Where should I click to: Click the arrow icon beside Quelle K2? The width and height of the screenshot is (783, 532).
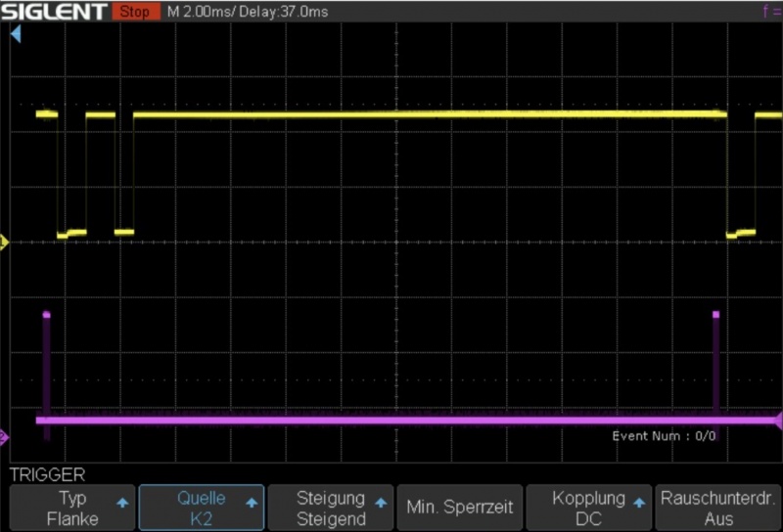tap(252, 503)
